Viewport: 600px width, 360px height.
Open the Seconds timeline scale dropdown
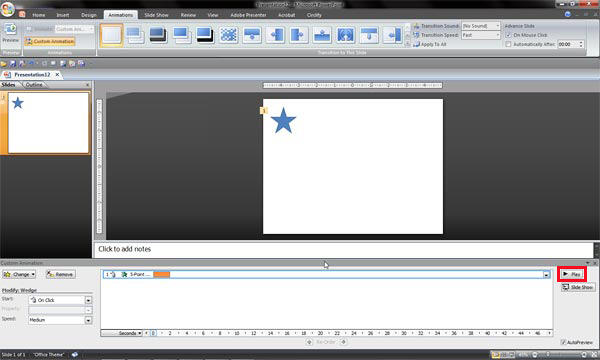coord(121,333)
